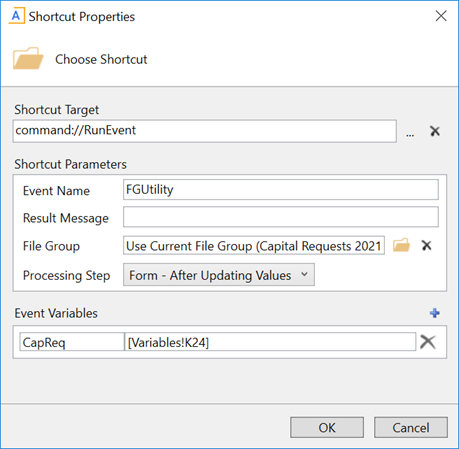Remove the CapReq event variable

[428, 342]
